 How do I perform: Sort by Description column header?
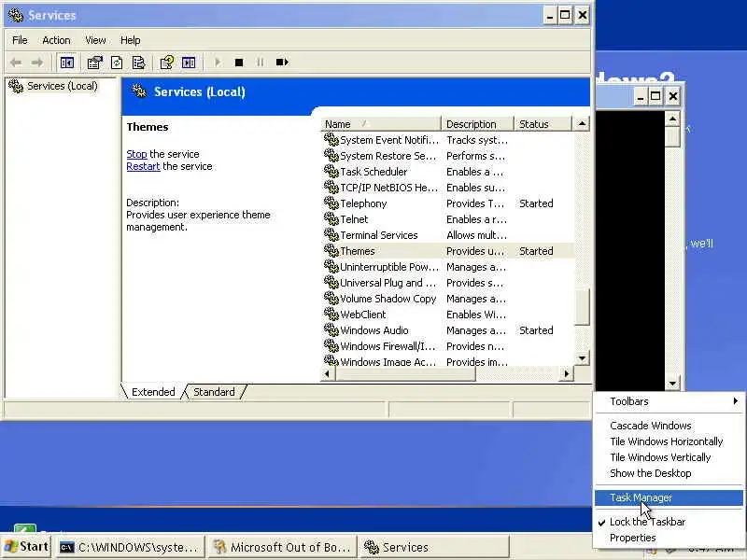click(478, 124)
